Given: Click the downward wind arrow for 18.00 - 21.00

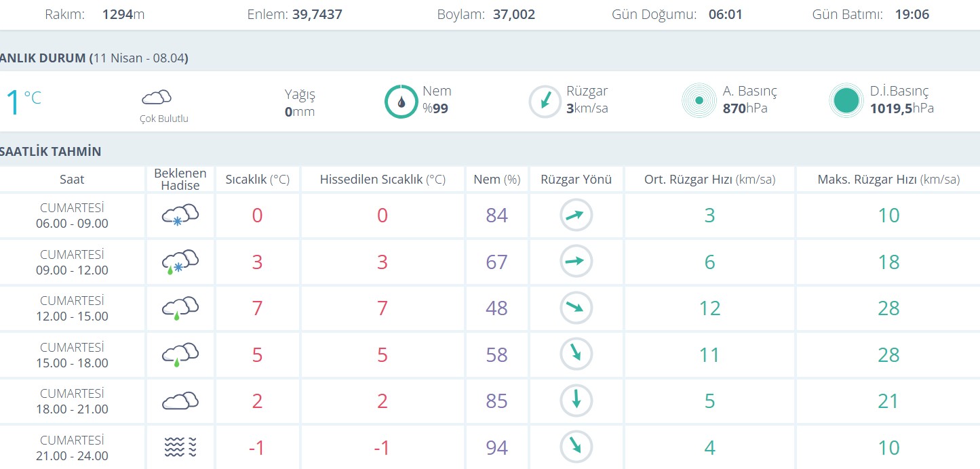Looking at the screenshot, I should pos(576,400).
